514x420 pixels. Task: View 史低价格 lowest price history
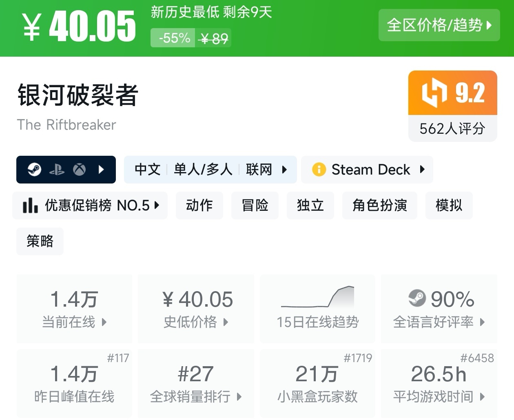click(x=196, y=308)
